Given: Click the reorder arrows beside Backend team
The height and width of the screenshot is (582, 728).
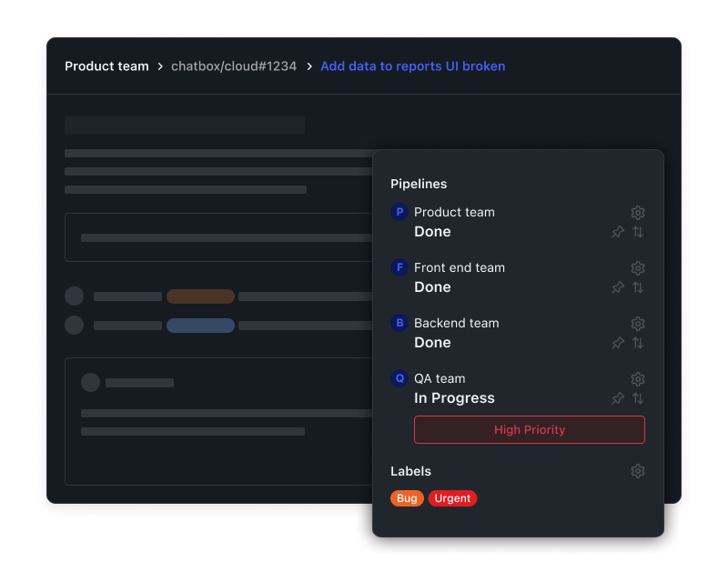Looking at the screenshot, I should point(638,343).
